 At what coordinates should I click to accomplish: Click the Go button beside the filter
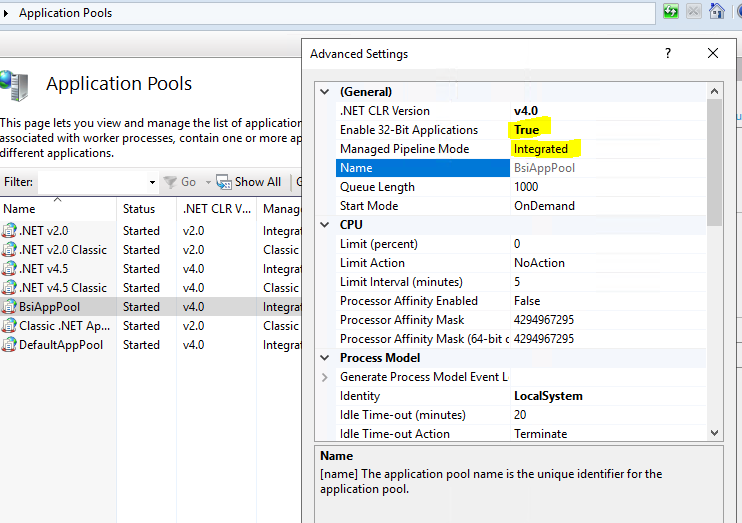click(x=180, y=182)
